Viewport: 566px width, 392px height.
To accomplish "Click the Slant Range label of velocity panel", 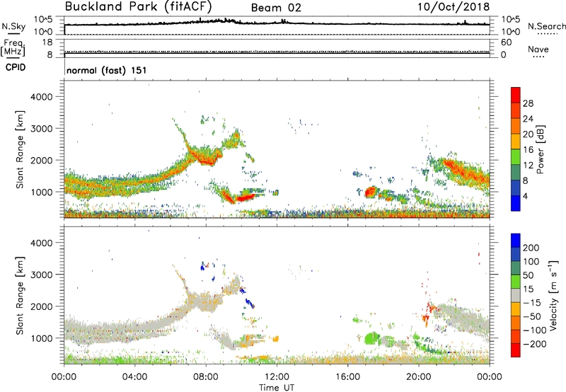I will pos(20,296).
